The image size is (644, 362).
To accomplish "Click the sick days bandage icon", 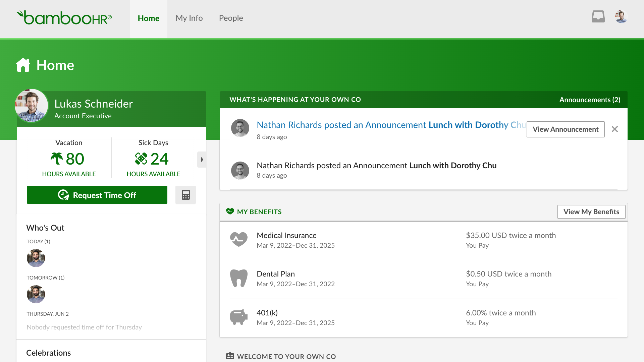I will point(141,159).
